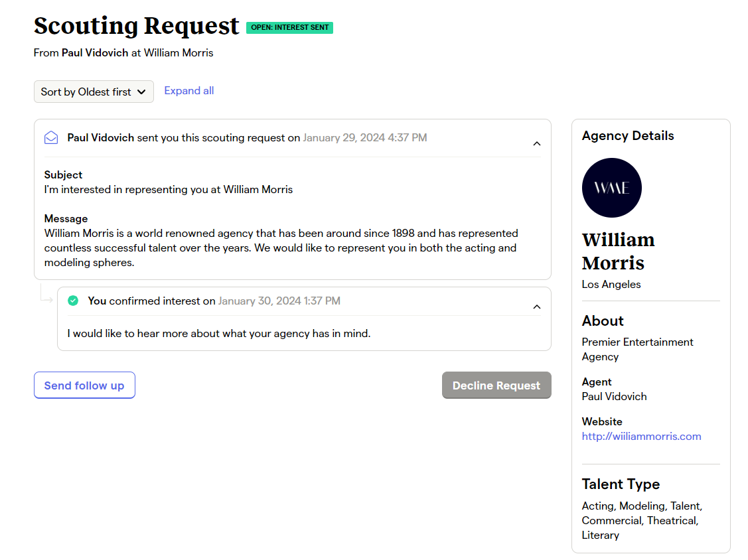Click the subject text about representing you
748x560 pixels.
(169, 189)
